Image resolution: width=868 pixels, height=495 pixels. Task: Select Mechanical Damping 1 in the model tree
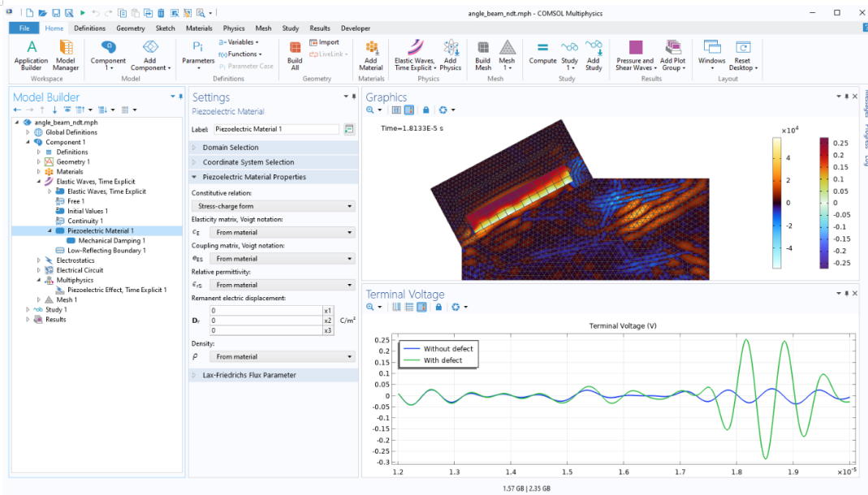(112, 240)
